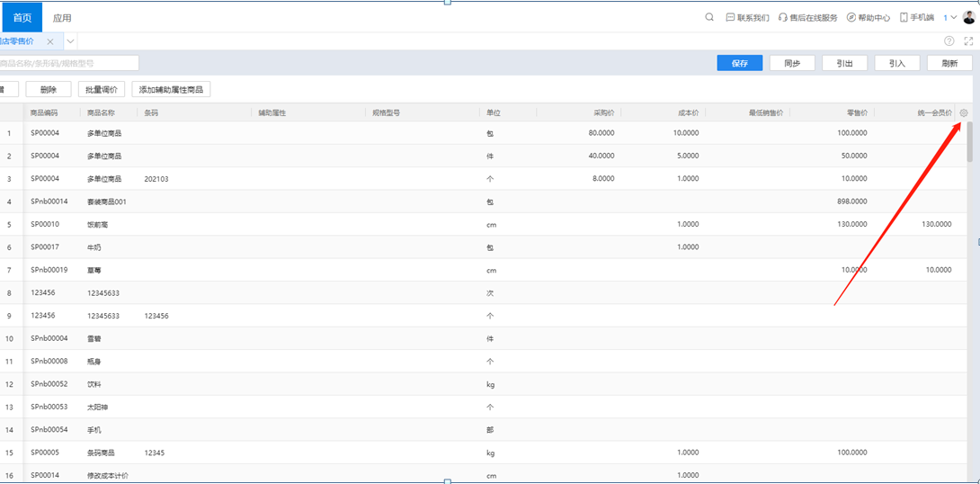Click the 售后在线服务 headset icon
Image resolution: width=980 pixels, height=484 pixels.
[x=783, y=17]
